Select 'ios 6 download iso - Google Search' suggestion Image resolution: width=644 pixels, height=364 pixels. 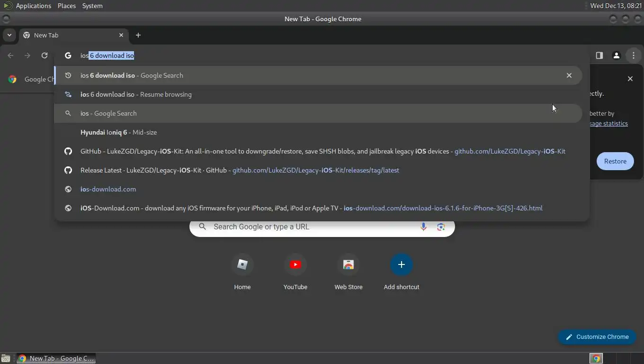tap(318, 75)
